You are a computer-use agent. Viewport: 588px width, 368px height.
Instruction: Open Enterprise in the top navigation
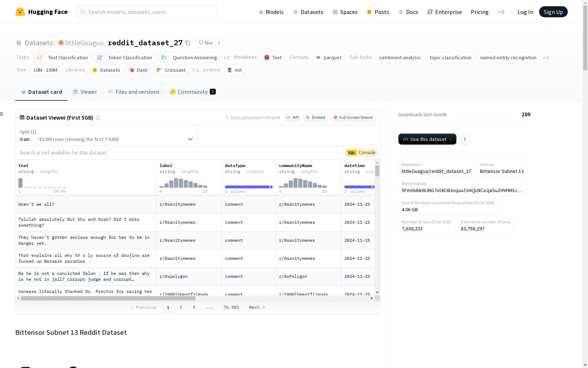tap(444, 12)
